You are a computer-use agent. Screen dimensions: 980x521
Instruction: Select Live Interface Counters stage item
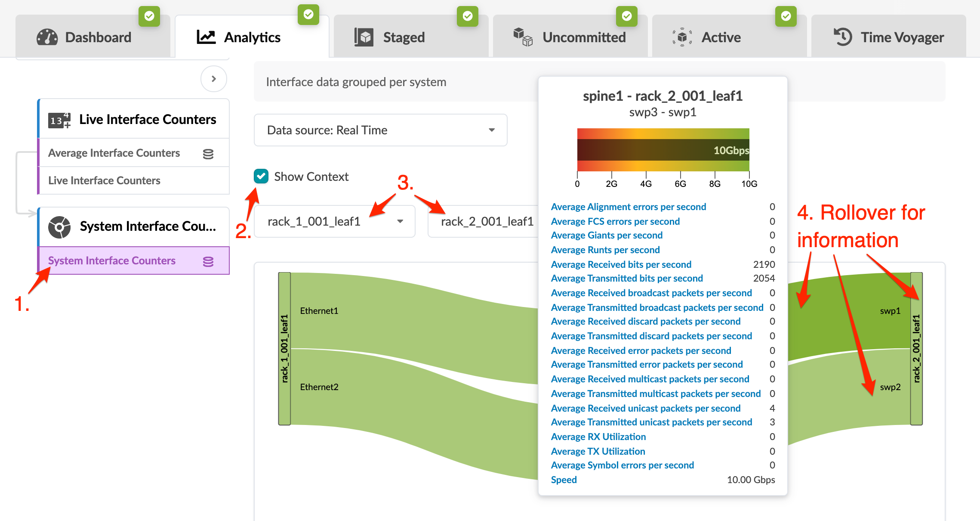pos(104,180)
